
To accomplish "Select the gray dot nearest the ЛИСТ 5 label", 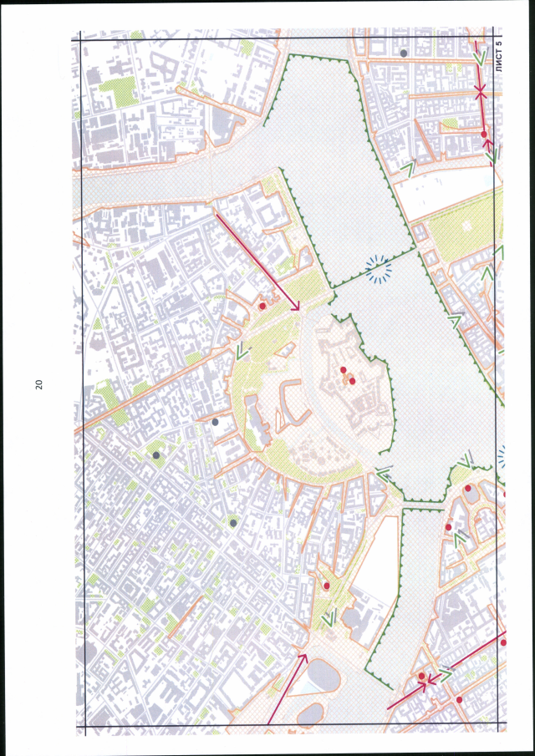I will point(404,53).
